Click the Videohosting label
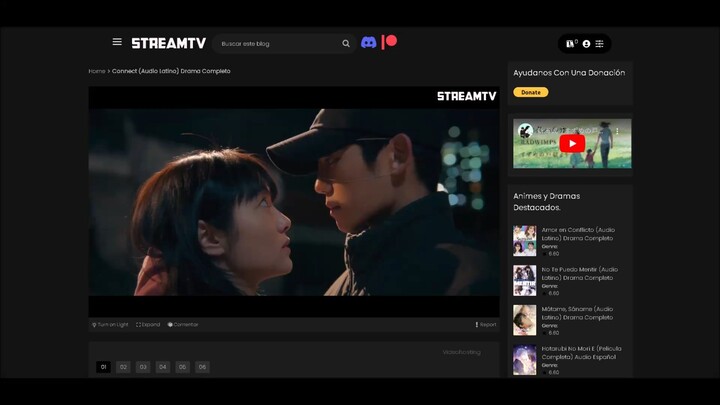 point(461,352)
